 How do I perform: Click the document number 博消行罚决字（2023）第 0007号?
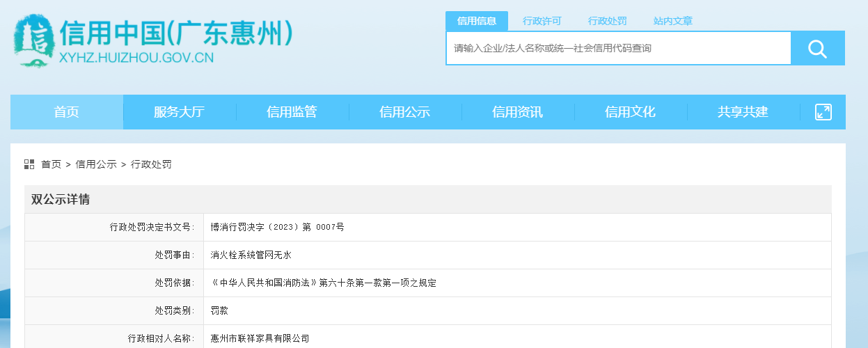click(x=278, y=228)
